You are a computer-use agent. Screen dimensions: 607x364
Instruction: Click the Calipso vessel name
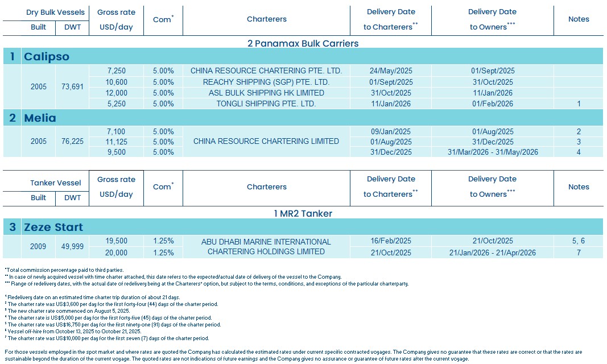pyautogui.click(x=47, y=56)
